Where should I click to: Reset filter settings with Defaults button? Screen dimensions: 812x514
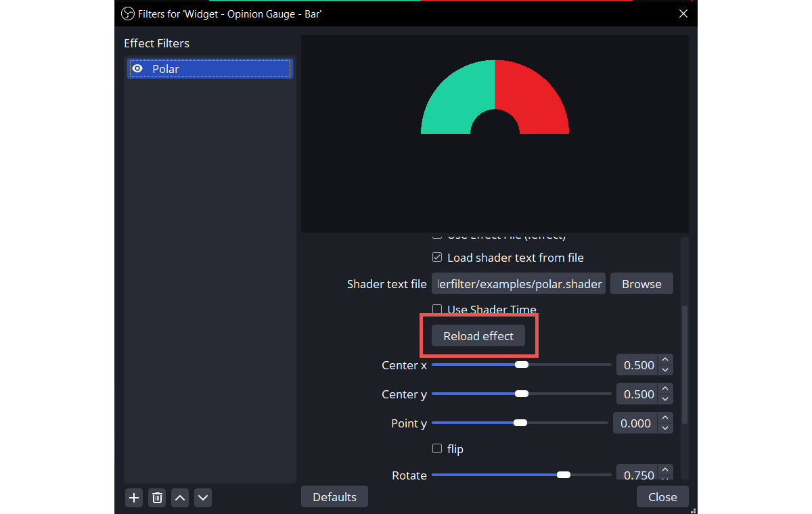pos(334,497)
